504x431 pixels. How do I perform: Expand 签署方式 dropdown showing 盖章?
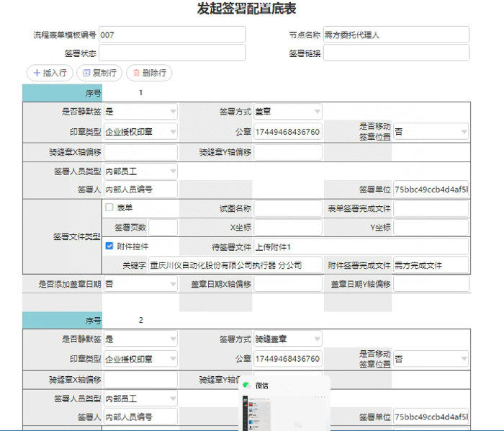pos(317,112)
